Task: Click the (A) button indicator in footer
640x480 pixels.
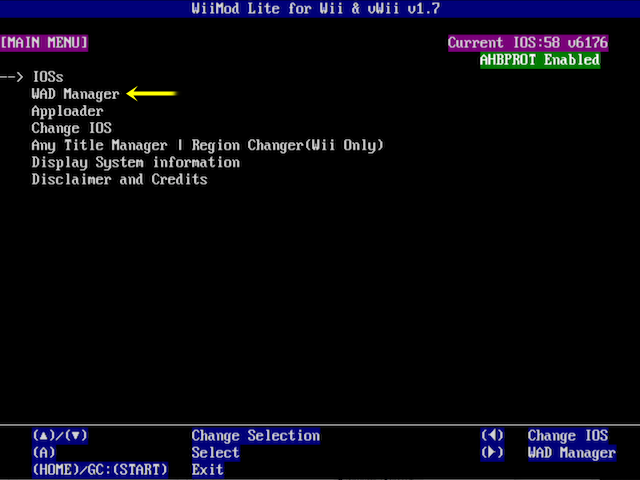Action: pos(44,453)
